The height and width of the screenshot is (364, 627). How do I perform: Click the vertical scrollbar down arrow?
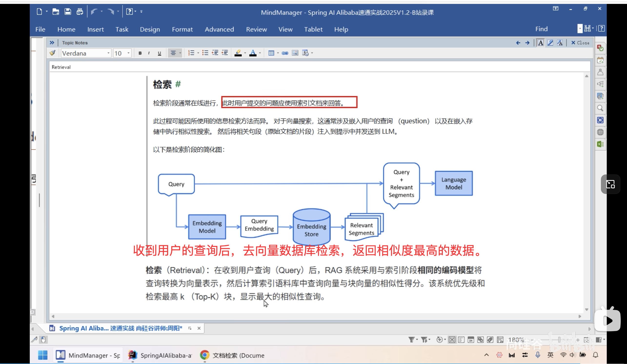point(587,310)
